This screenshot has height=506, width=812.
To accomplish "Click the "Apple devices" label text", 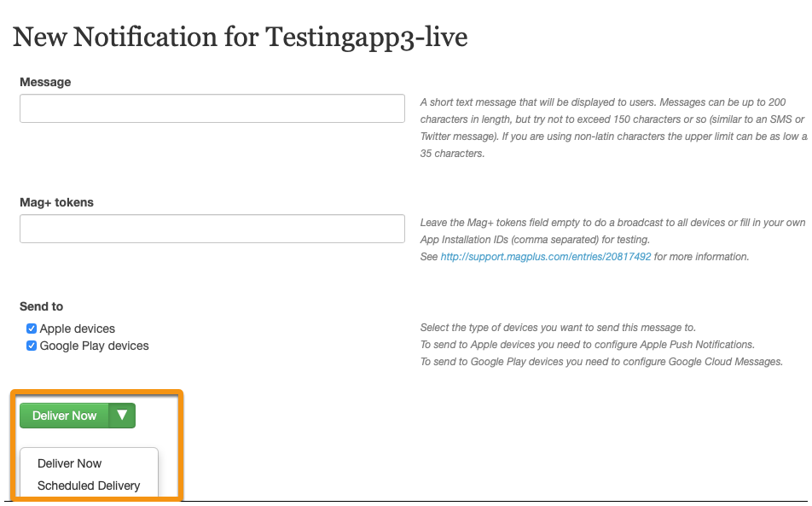I will coord(77,329).
